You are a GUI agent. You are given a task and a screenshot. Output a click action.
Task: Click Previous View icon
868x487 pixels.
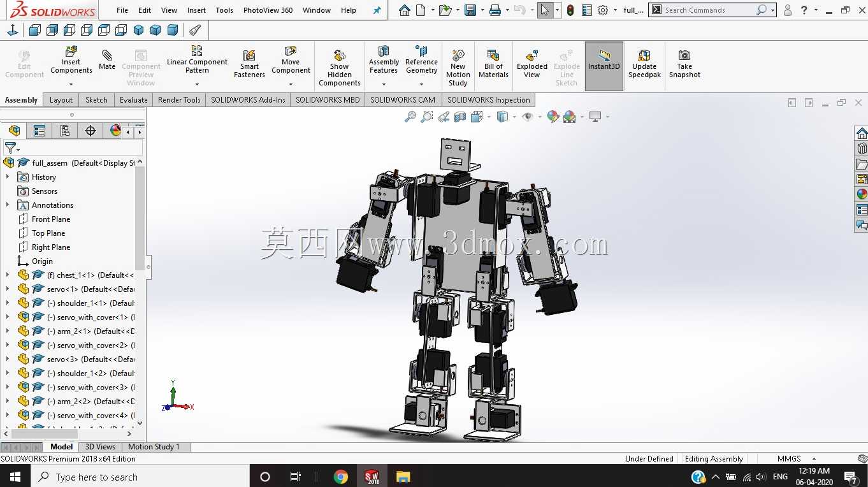(444, 117)
